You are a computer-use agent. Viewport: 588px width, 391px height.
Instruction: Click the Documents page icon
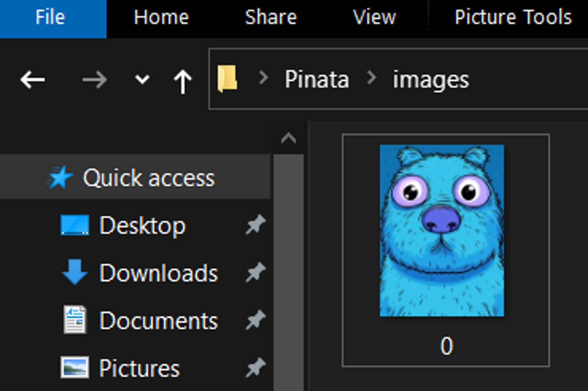(75, 320)
